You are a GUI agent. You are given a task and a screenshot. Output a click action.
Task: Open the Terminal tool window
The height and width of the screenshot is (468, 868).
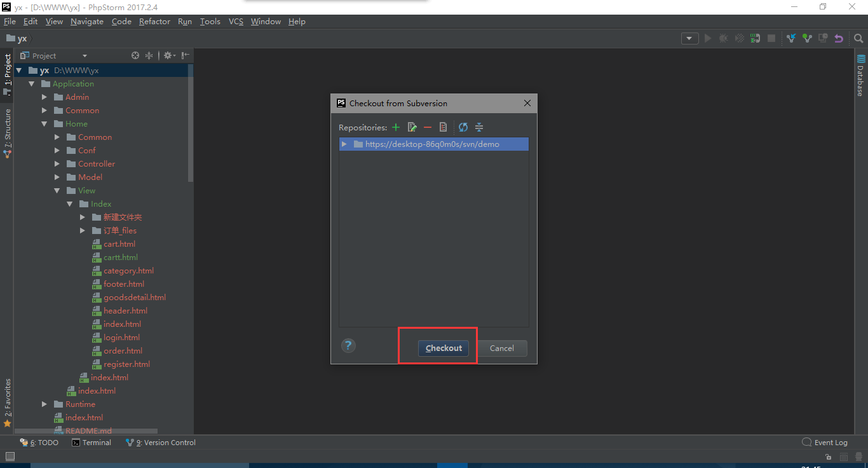pos(92,443)
